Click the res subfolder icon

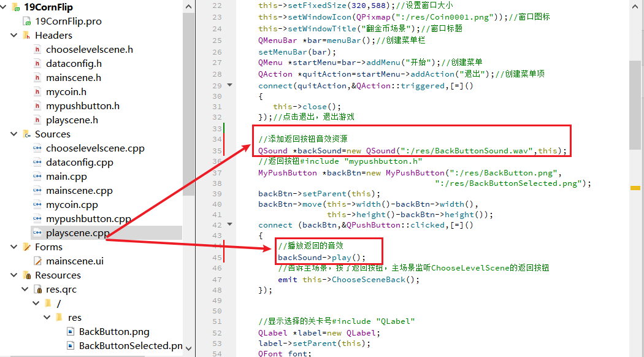point(59,317)
